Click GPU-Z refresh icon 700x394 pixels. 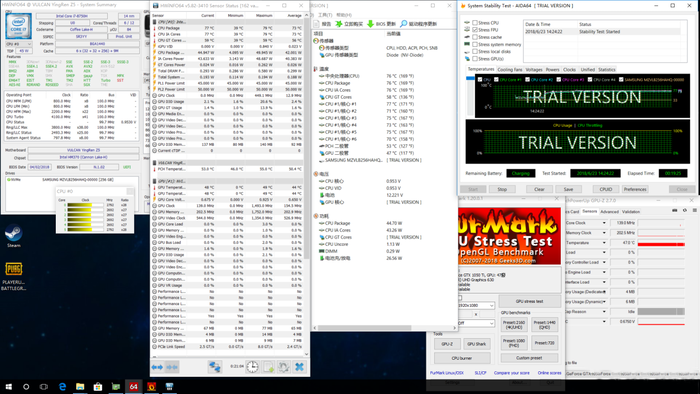click(x=684, y=211)
